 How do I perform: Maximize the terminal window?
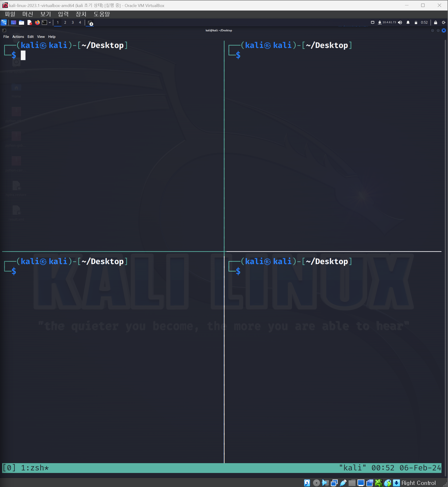point(438,30)
